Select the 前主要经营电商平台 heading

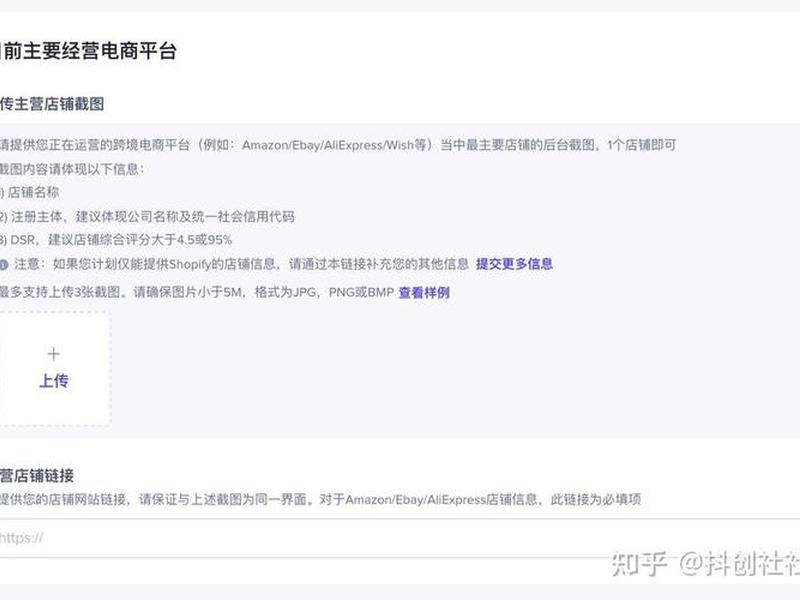tap(88, 51)
